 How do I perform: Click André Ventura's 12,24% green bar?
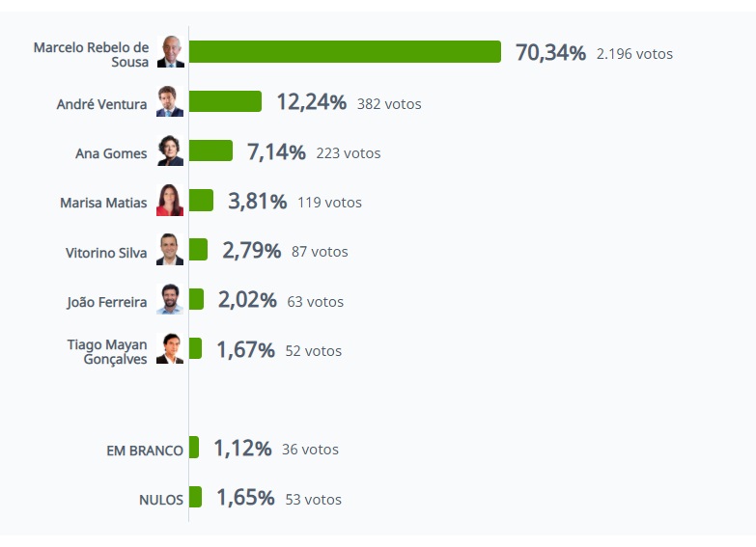point(225,102)
